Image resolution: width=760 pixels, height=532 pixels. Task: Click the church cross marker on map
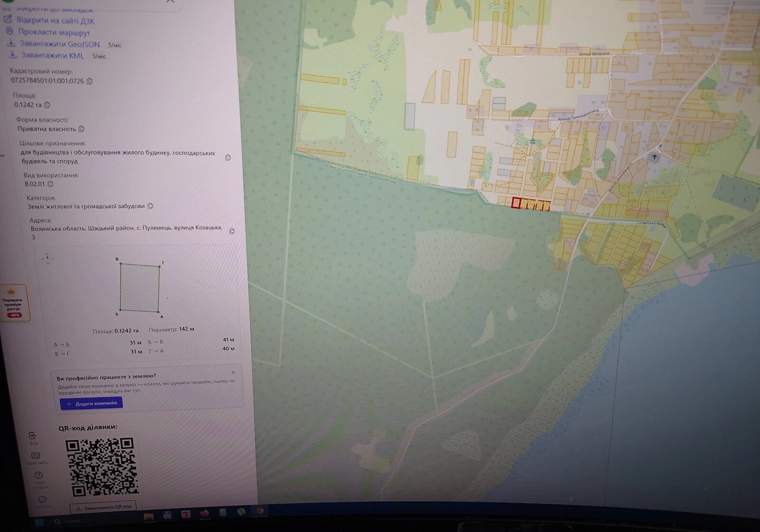[x=655, y=156]
